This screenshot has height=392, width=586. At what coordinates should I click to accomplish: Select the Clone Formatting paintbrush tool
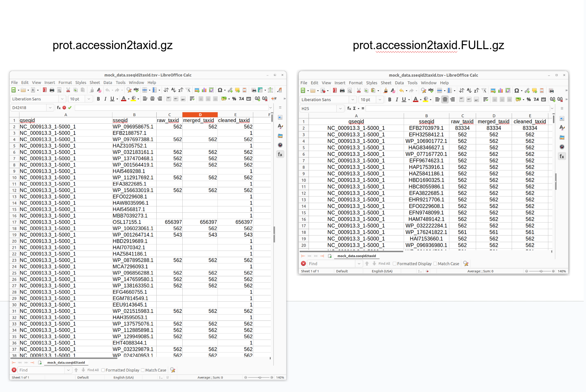tap(92, 90)
